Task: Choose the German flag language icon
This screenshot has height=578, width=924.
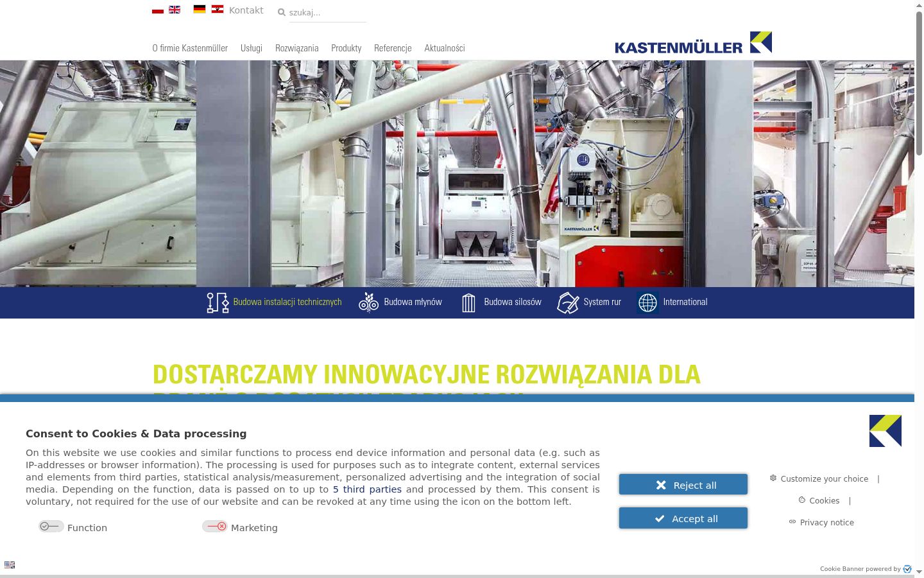Action: [200, 9]
